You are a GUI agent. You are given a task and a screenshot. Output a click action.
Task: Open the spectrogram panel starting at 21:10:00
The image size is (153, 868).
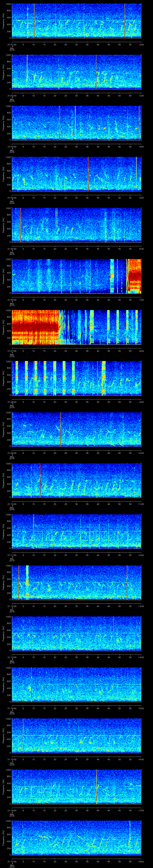[x=76, y=480]
